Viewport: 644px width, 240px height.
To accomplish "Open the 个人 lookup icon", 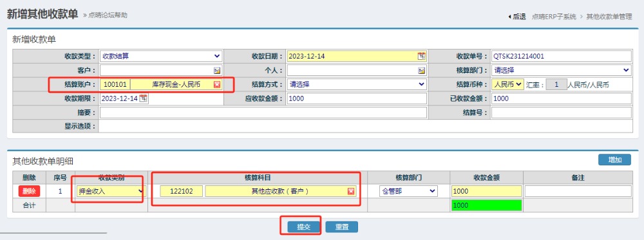I will click(421, 71).
